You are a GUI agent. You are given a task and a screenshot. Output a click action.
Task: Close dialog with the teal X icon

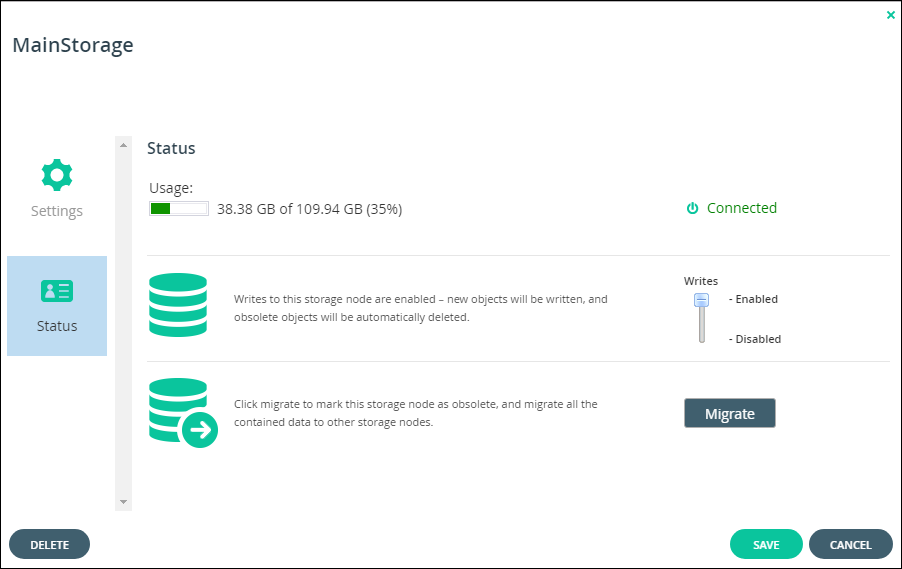[x=891, y=16]
